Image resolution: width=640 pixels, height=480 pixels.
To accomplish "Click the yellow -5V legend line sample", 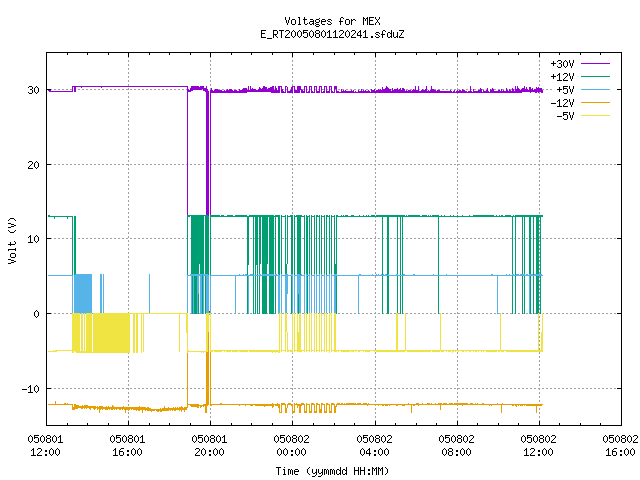I will click(x=596, y=116).
